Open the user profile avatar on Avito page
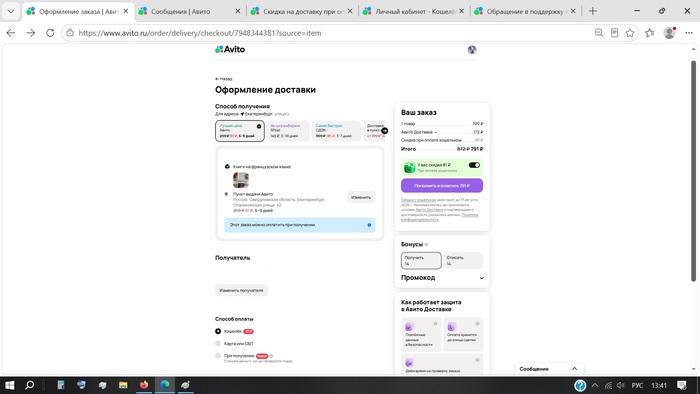This screenshot has width=700, height=394. [x=472, y=50]
